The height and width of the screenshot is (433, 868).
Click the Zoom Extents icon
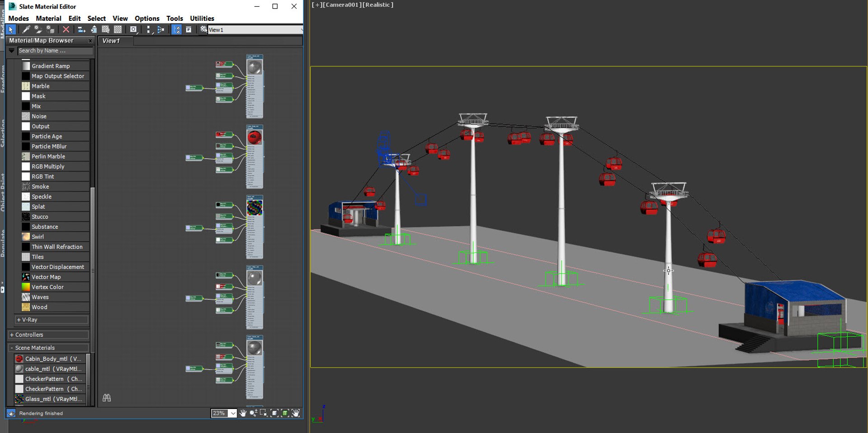click(x=274, y=413)
